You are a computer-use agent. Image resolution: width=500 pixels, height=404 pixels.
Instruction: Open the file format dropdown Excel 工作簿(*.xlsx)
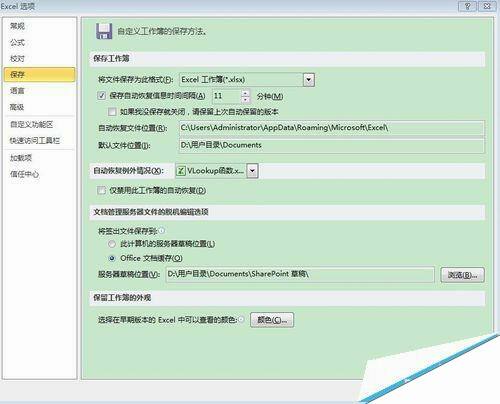click(x=309, y=80)
